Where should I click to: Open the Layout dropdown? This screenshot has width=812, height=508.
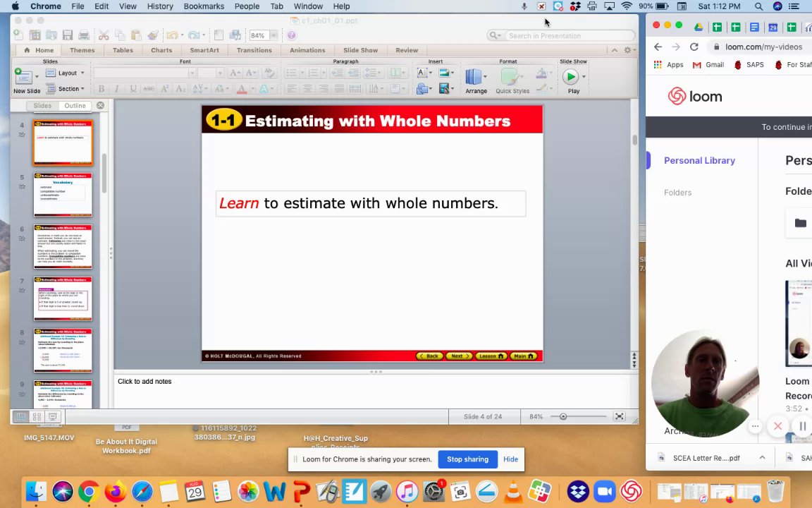click(x=66, y=73)
